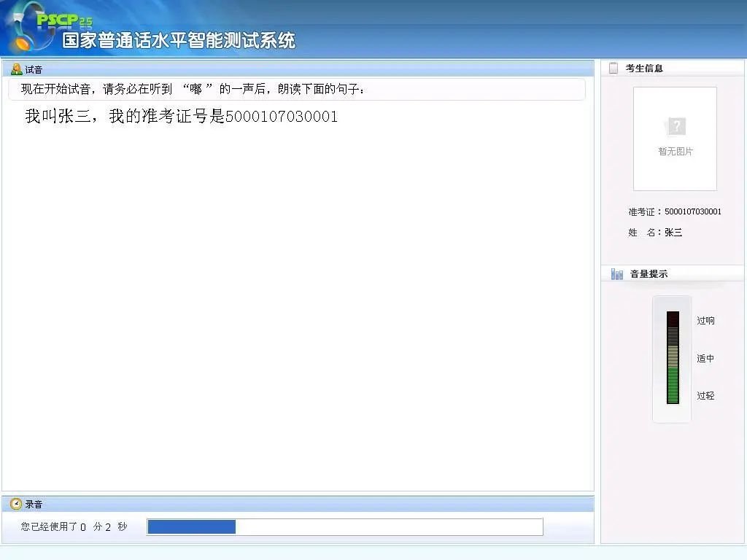Image resolution: width=747 pixels, height=560 pixels.
Task: Click the 录音 clock icon
Action: tap(16, 504)
